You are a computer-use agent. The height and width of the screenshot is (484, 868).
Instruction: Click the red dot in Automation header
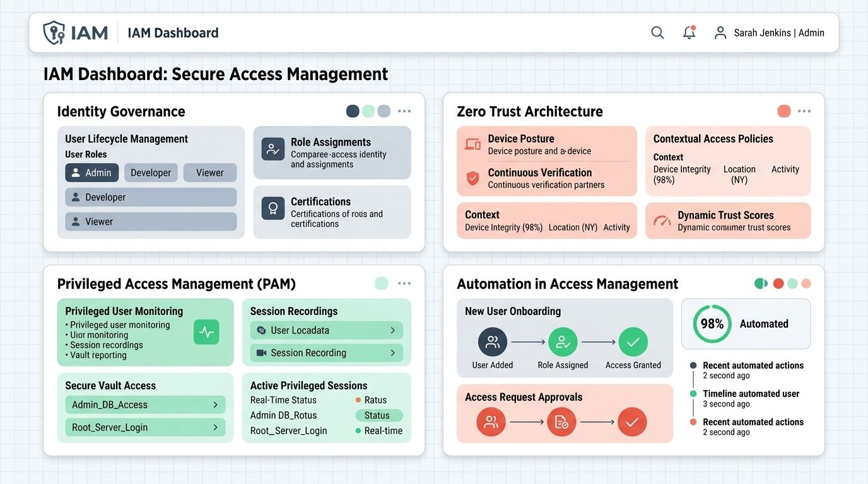pyautogui.click(x=778, y=284)
